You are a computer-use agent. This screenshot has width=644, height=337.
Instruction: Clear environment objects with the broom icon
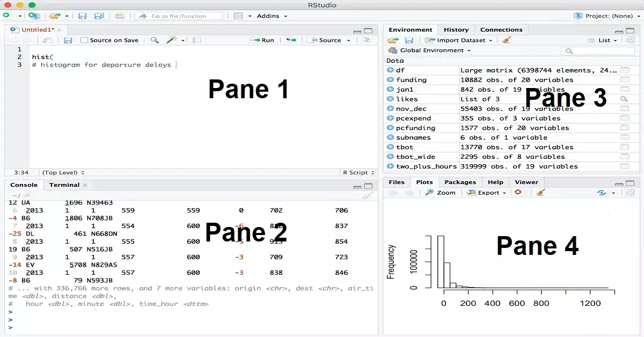pyautogui.click(x=507, y=40)
